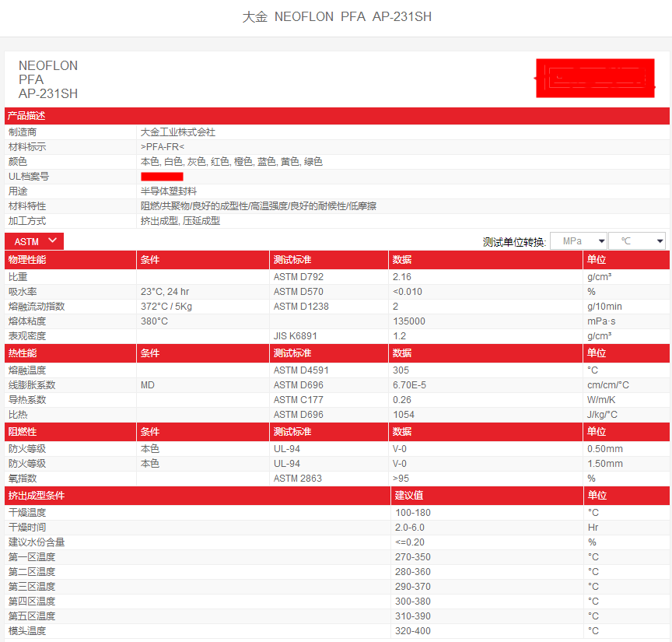The height and width of the screenshot is (642, 672).
Task: Click the NEOFLON PFA AP-231SH product heading
Action: (x=48, y=80)
